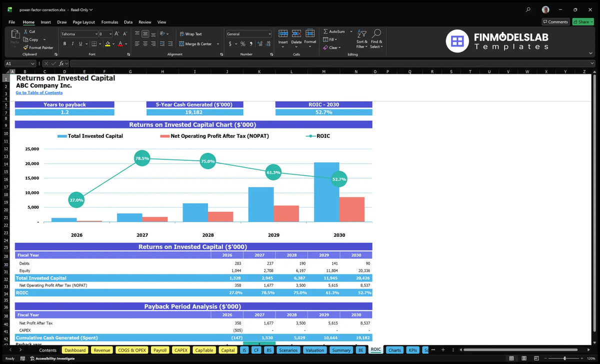This screenshot has height=364, width=600.
Task: Click the Share button
Action: coord(582,22)
